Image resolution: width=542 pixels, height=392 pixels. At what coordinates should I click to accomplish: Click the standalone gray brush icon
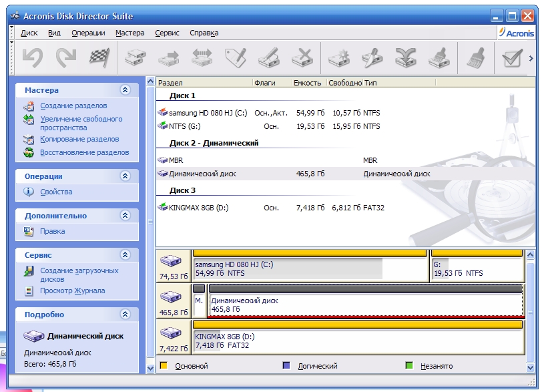tap(476, 57)
